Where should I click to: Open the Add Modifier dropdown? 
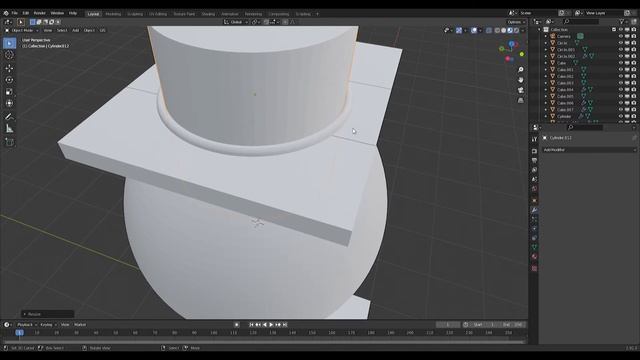click(589, 150)
